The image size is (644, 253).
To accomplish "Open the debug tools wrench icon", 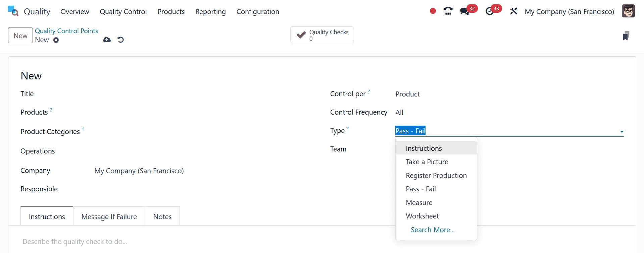I will coord(513,11).
